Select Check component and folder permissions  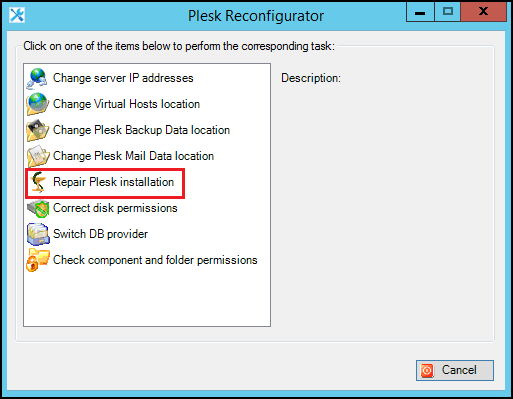pyautogui.click(x=155, y=260)
